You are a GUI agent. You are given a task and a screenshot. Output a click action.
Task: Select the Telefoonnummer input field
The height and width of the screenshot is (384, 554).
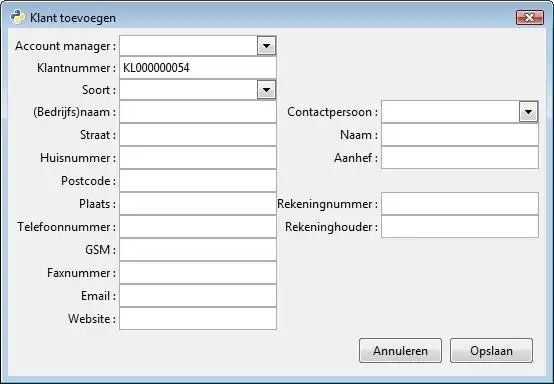pos(198,226)
